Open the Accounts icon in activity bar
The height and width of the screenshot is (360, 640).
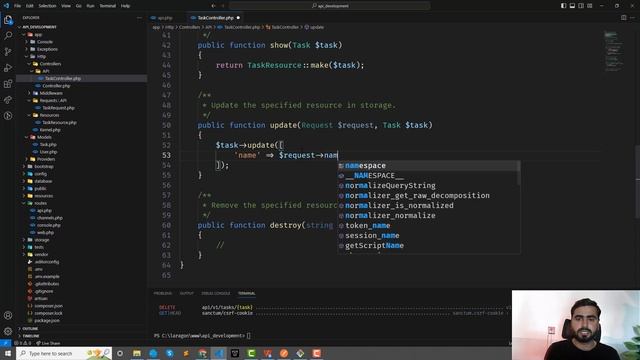pyautogui.click(x=8, y=315)
